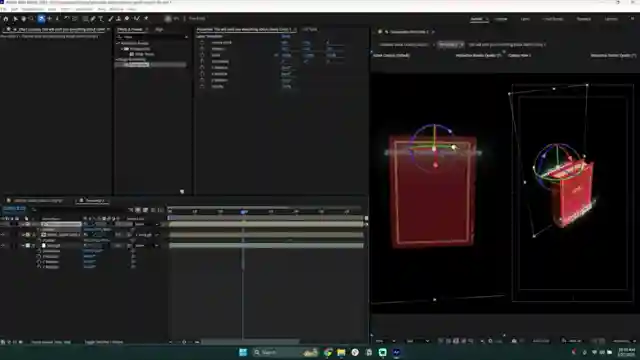
Task: Toggle visibility eye of second timeline layer
Action: (3, 235)
